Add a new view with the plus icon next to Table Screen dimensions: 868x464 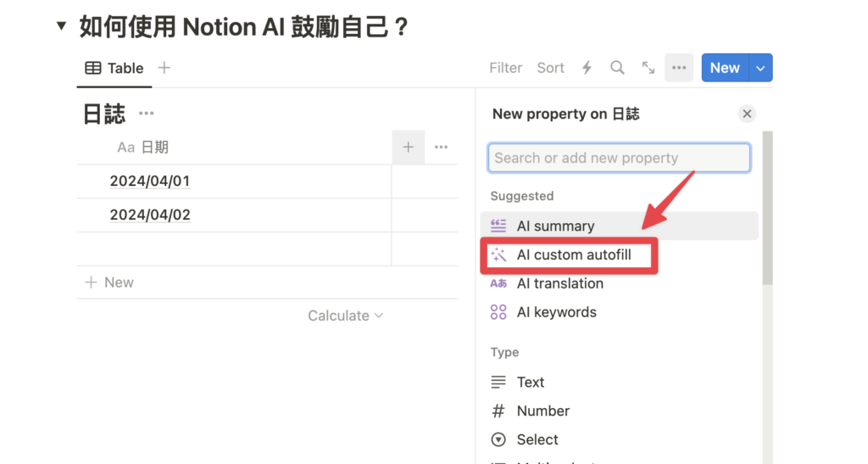click(x=164, y=68)
